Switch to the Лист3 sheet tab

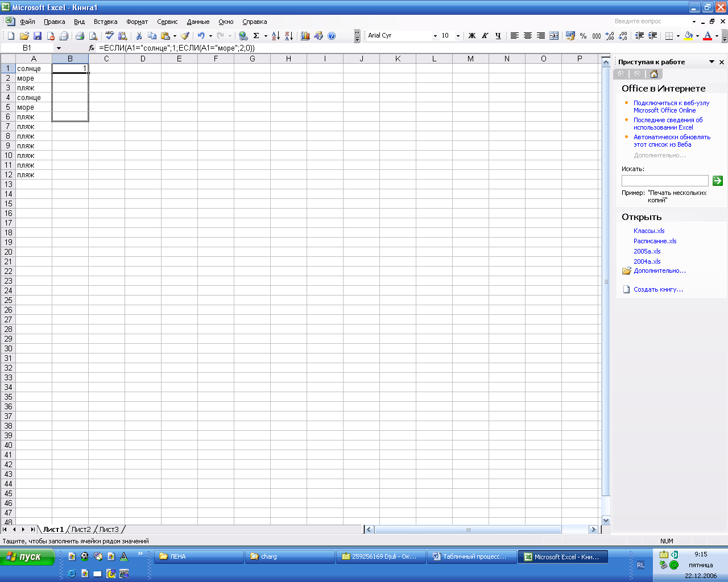click(x=109, y=530)
